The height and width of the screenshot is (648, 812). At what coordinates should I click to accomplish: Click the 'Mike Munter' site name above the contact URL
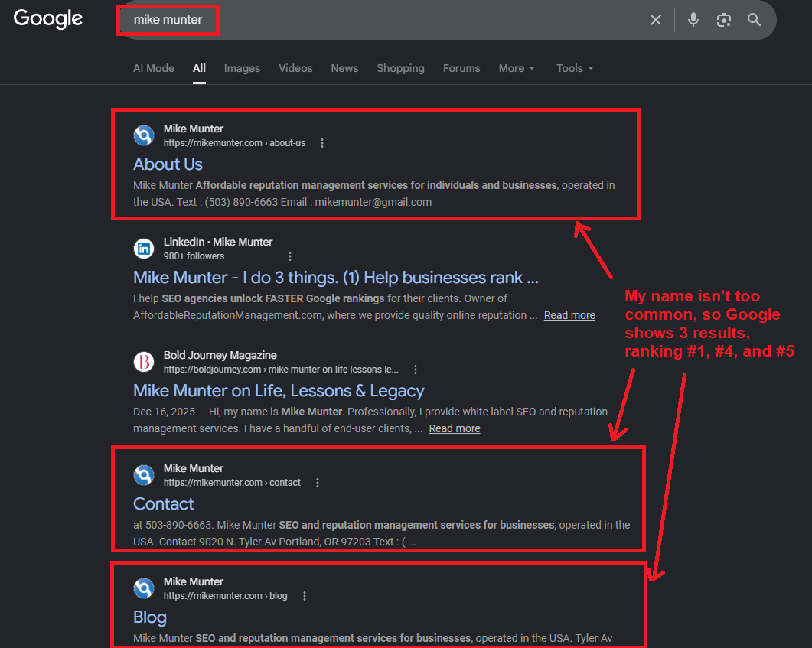[x=194, y=468]
